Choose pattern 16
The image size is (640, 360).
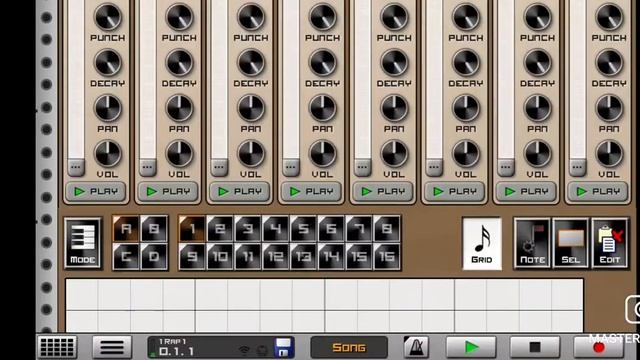coord(387,257)
